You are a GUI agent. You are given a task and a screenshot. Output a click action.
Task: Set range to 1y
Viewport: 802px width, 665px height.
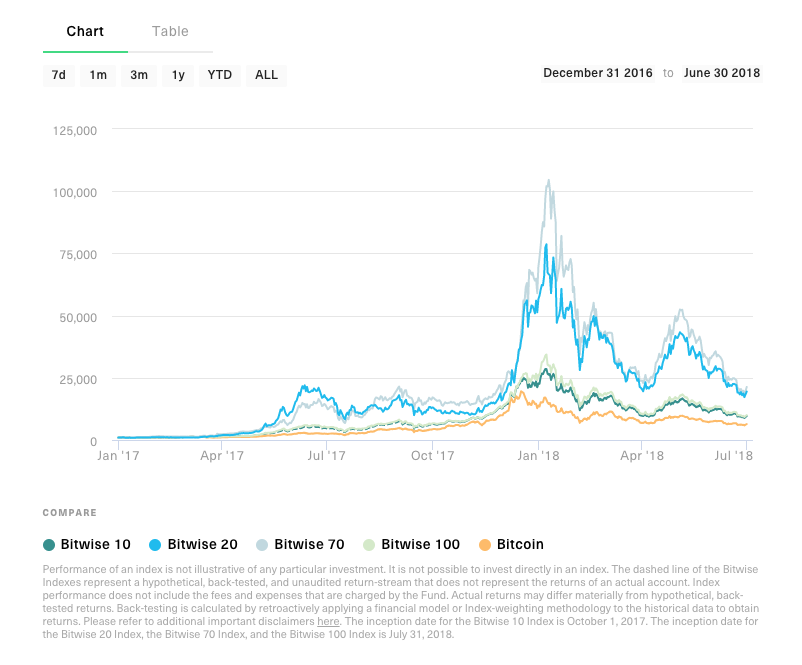pos(178,75)
